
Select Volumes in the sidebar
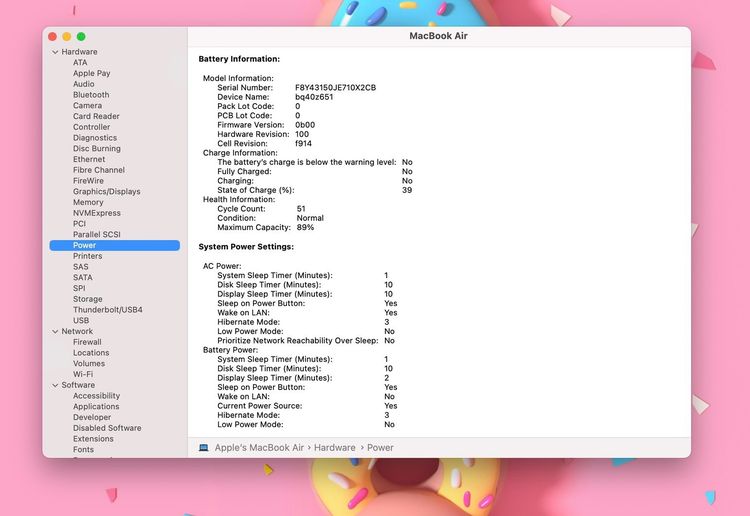click(89, 364)
